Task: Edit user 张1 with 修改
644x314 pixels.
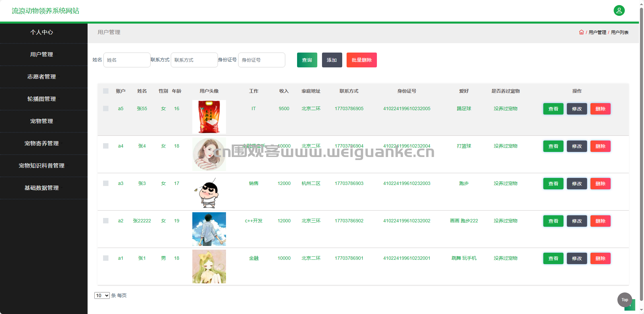Action: [x=577, y=258]
